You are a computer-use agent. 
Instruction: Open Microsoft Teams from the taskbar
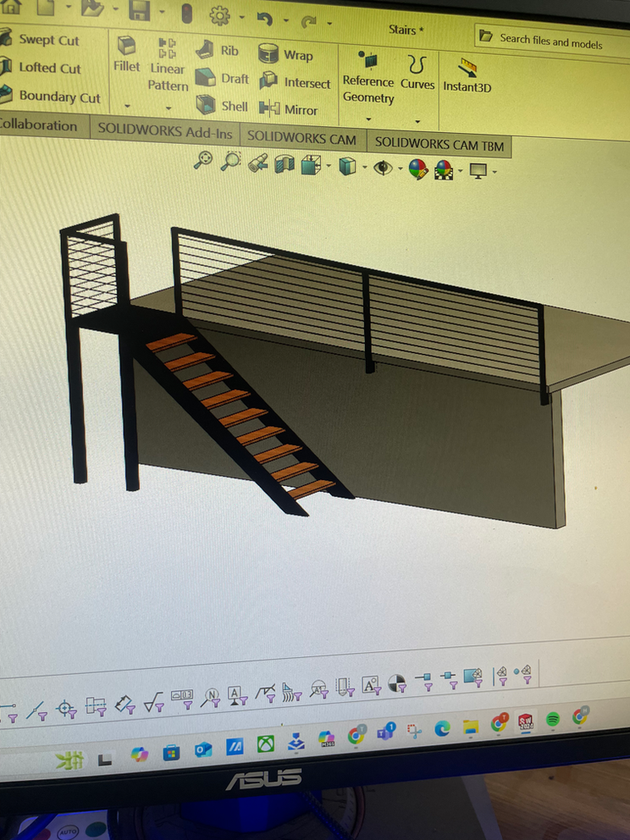point(386,732)
